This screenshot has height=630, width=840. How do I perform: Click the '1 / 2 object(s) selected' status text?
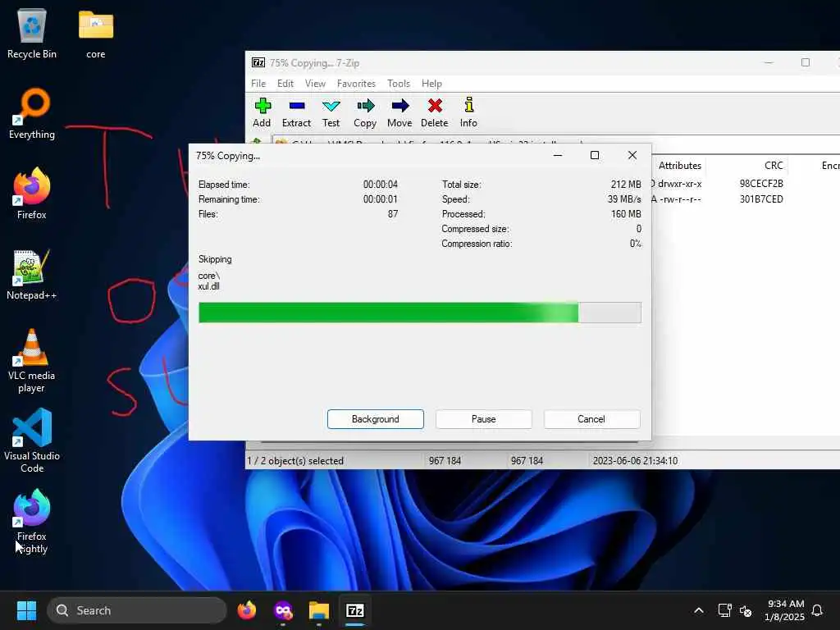point(295,461)
